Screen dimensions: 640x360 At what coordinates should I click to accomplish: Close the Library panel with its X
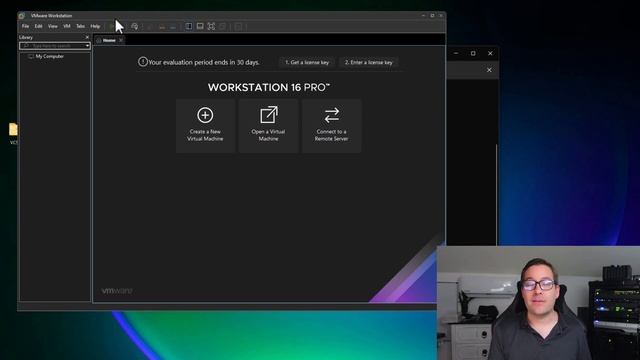[87, 37]
